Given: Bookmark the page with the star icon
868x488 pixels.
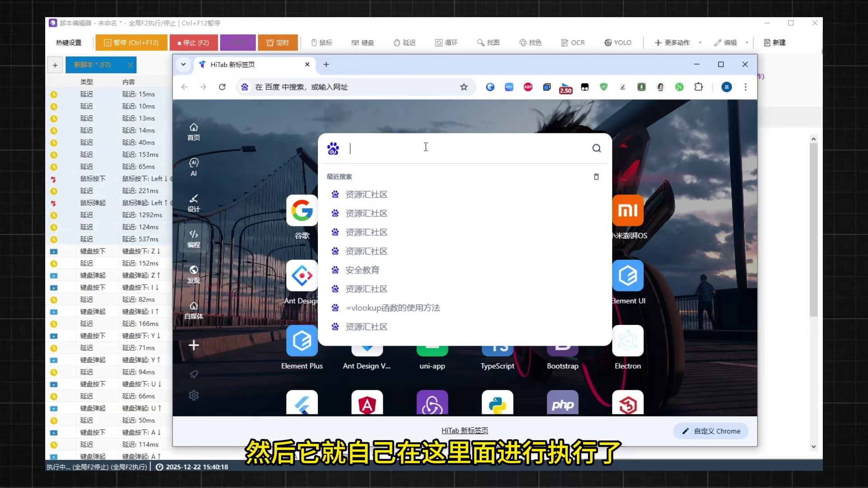Looking at the screenshot, I should tap(464, 87).
